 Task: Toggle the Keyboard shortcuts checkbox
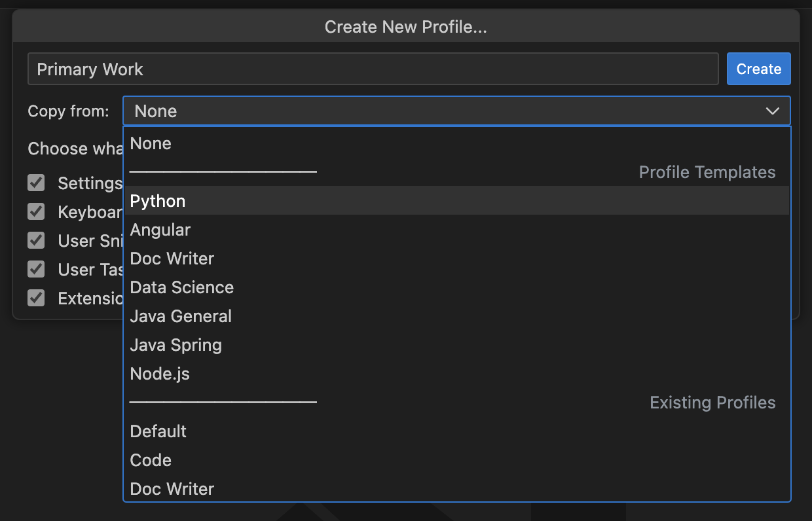(x=36, y=211)
